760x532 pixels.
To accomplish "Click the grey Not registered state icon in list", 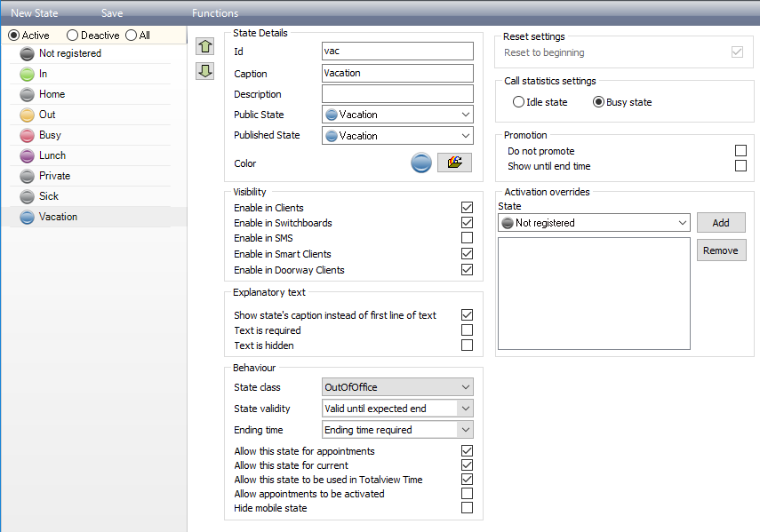I will (28, 53).
